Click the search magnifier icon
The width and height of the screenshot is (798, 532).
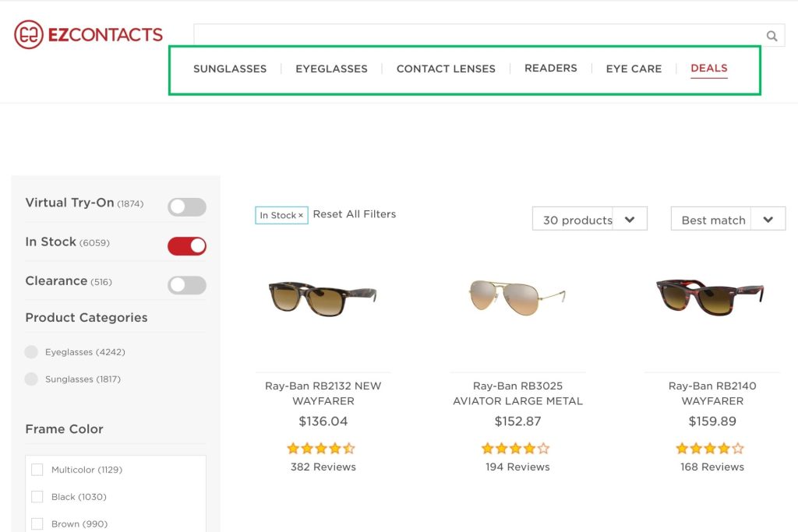click(x=772, y=36)
